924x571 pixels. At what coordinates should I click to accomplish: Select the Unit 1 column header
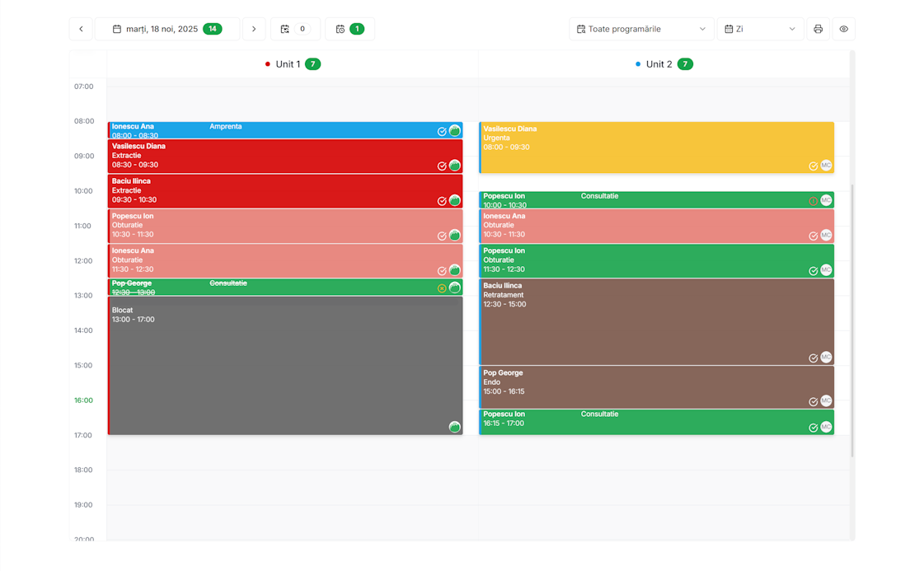point(292,64)
